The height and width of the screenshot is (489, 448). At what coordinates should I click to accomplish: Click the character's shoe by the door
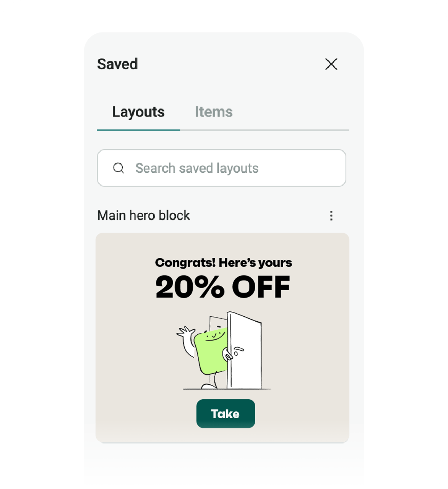209,386
